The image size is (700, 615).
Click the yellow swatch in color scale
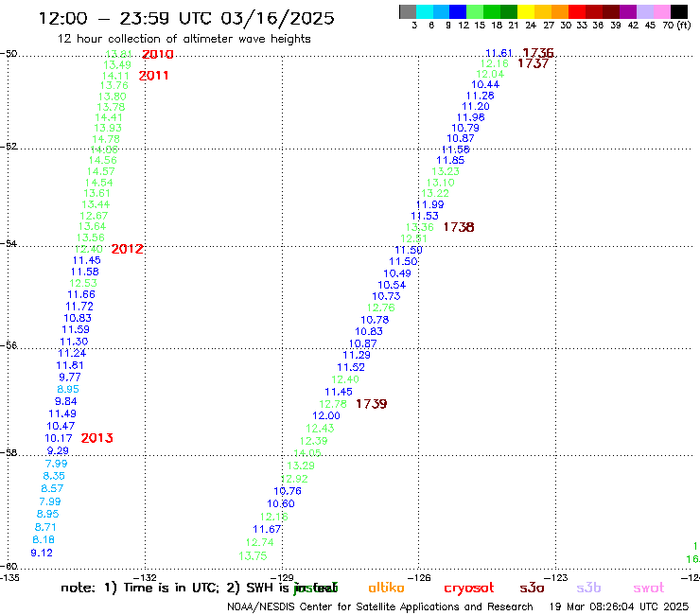[x=526, y=11]
